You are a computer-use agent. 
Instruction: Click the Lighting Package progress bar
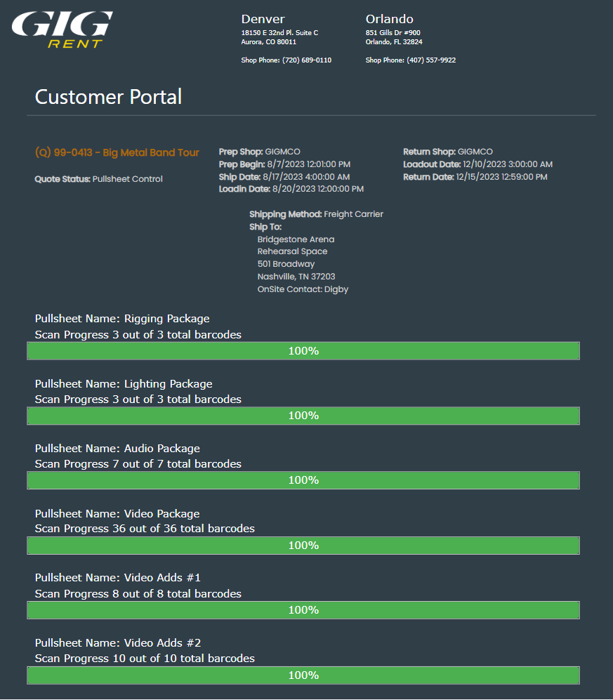[303, 416]
